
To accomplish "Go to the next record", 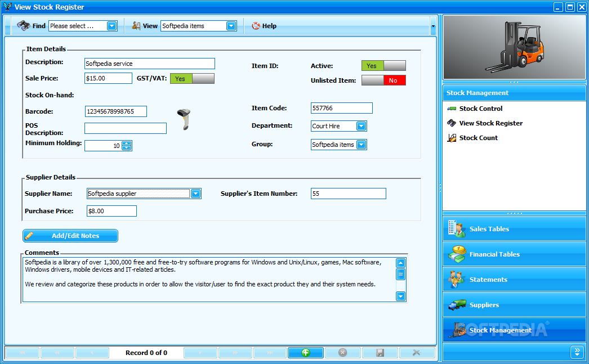I will coord(200,352).
